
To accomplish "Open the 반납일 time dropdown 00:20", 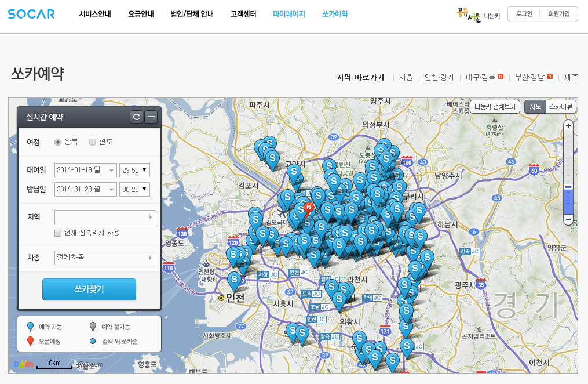I will [134, 189].
